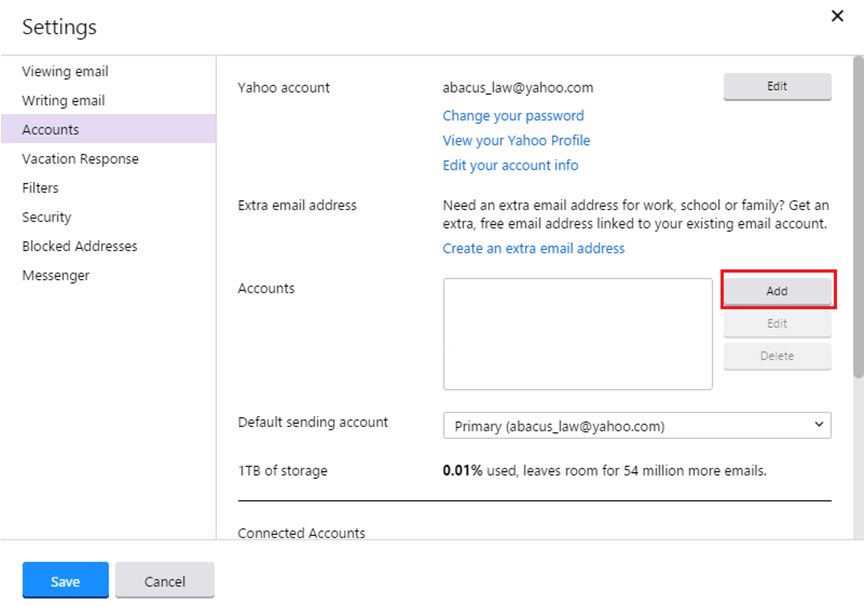
Task: Open the Filters section
Action: pos(40,187)
